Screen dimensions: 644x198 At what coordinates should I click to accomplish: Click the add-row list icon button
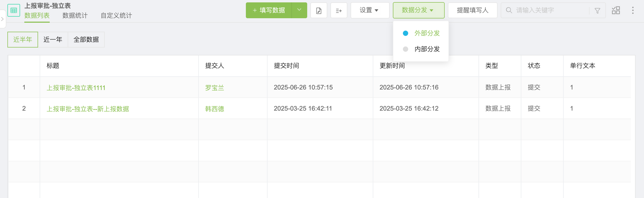click(339, 10)
